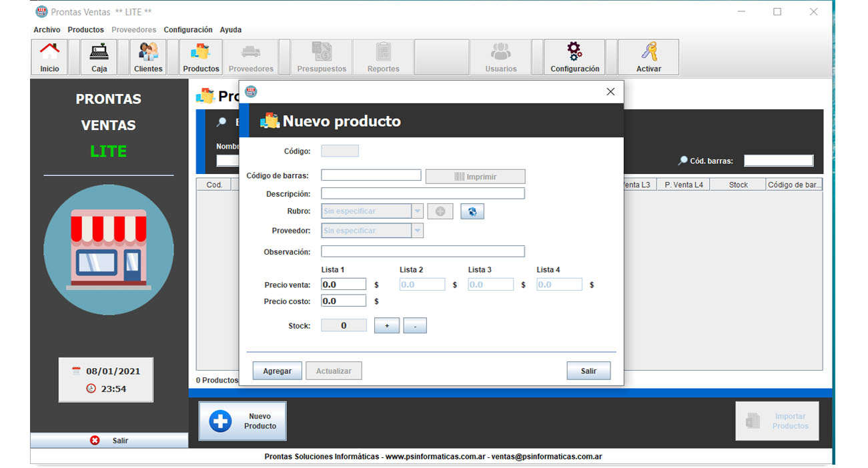Click the 0 Productos count label
The width and height of the screenshot is (868, 468).
[217, 380]
